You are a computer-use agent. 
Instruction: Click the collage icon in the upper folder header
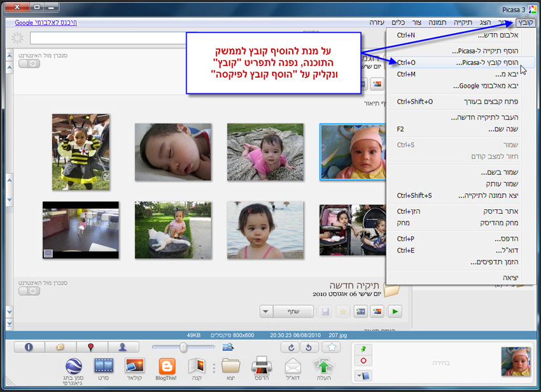pyautogui.click(x=377, y=84)
